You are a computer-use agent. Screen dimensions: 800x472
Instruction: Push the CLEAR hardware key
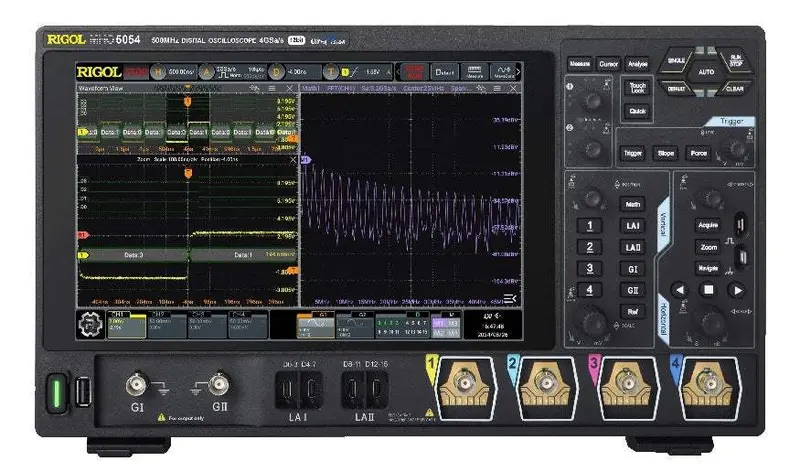[735, 88]
